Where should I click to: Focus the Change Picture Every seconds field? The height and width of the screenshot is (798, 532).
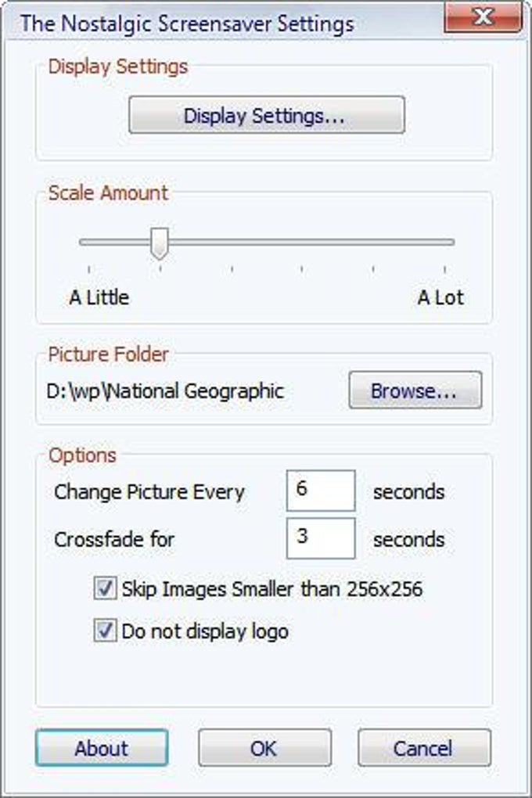click(x=321, y=491)
